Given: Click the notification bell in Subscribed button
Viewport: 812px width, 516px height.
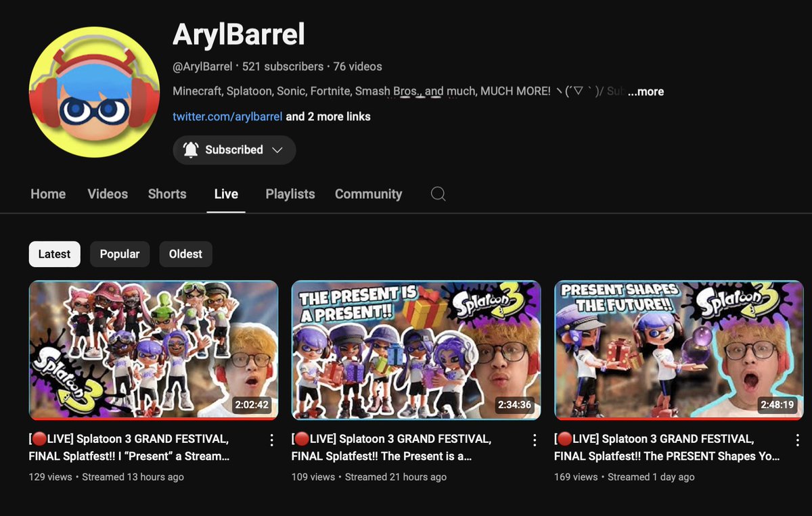Looking at the screenshot, I should pyautogui.click(x=191, y=150).
